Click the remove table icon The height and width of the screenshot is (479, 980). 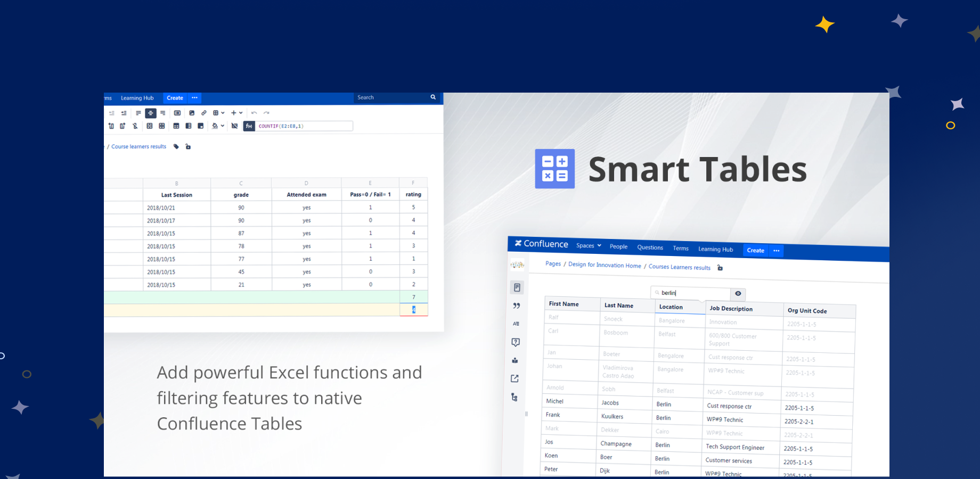click(235, 126)
